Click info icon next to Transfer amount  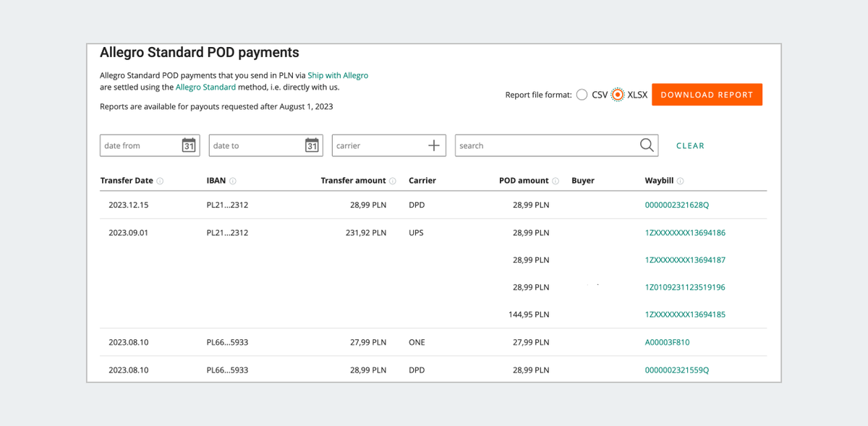[x=393, y=181]
